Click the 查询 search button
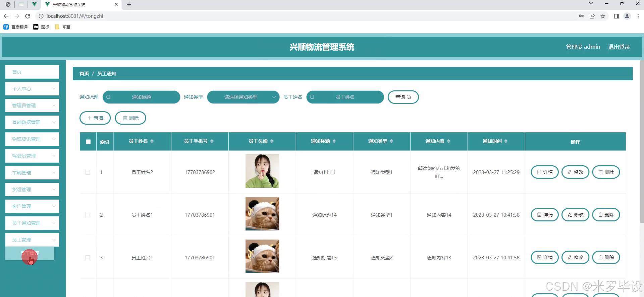Image resolution: width=644 pixels, height=297 pixels. 403,97
